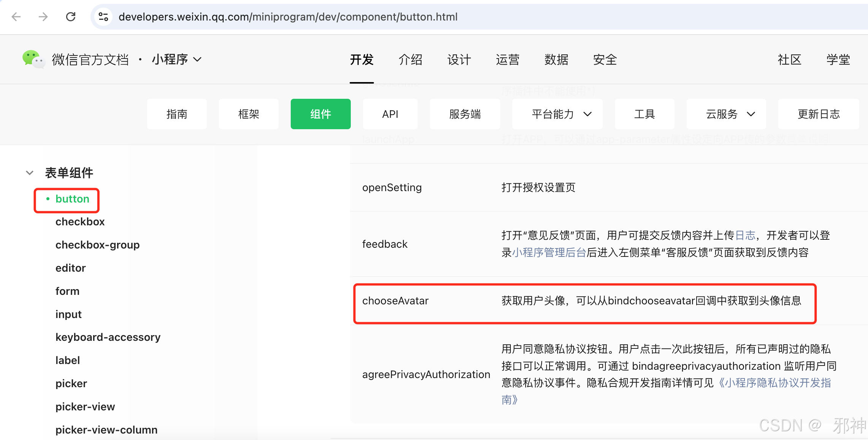868x440 pixels.
Task: Click the address bar URL field
Action: (x=288, y=17)
